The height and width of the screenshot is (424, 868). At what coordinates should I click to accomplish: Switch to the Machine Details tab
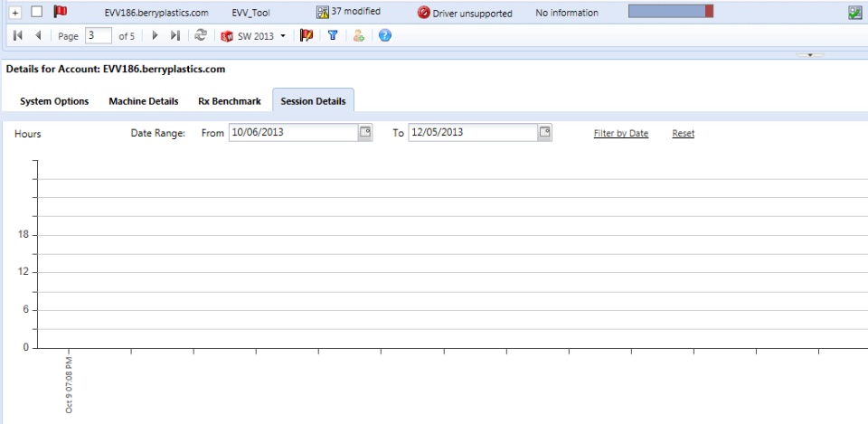(144, 101)
